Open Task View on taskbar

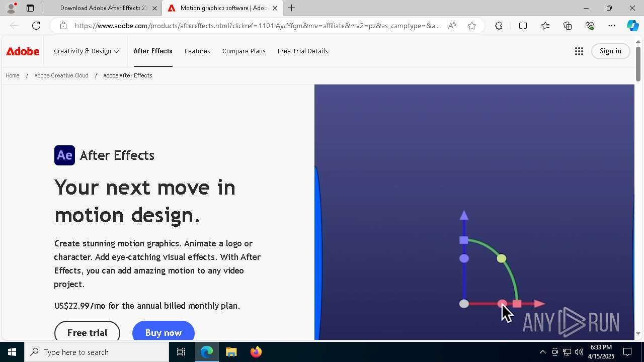181,352
